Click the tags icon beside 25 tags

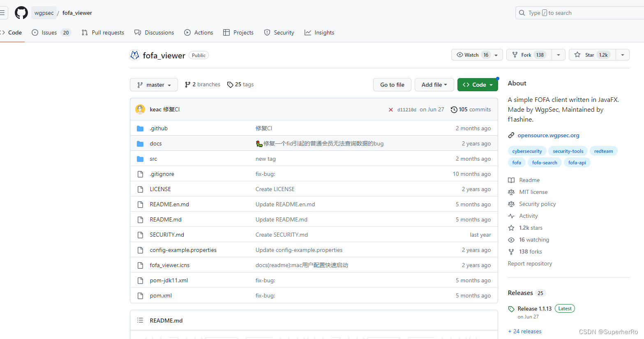(x=230, y=85)
